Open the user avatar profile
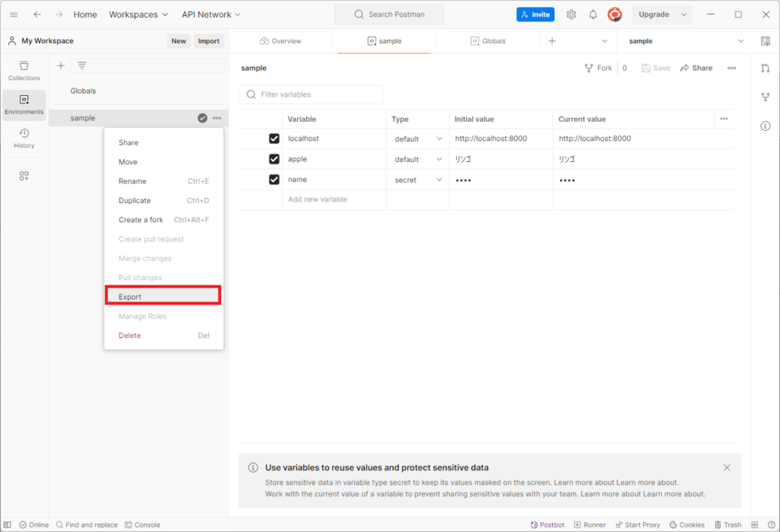Screen dimensions: 780x532 point(615,14)
